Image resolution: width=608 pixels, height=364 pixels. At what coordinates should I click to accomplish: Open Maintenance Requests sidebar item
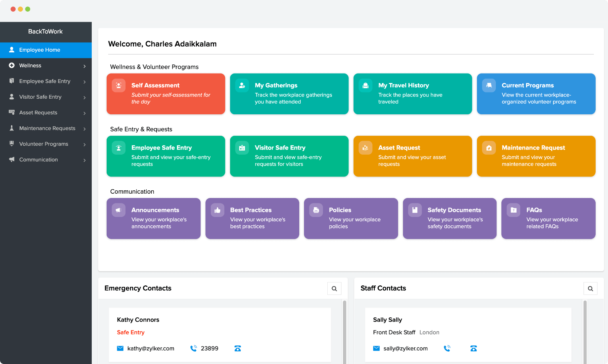(46, 128)
